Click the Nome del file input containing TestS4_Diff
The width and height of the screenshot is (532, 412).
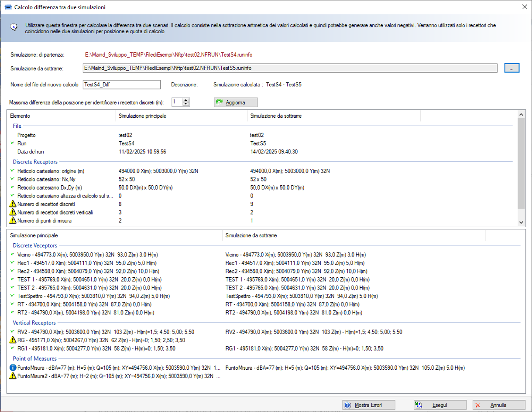point(122,85)
